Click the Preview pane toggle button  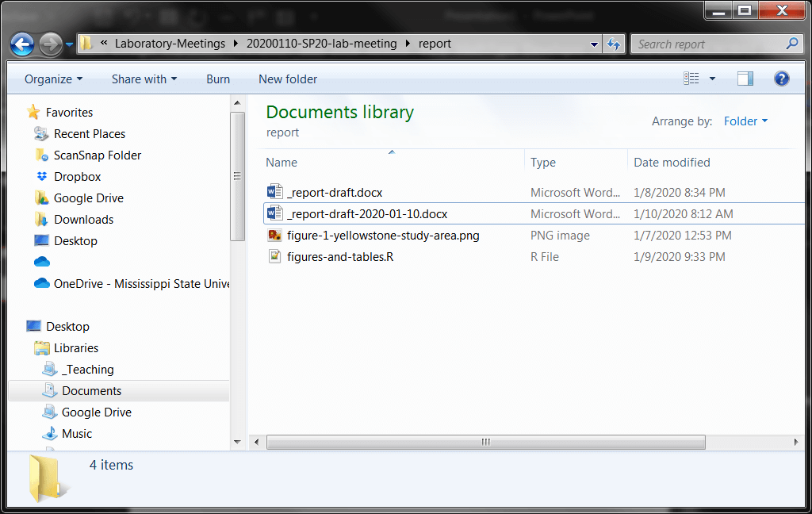pos(745,78)
